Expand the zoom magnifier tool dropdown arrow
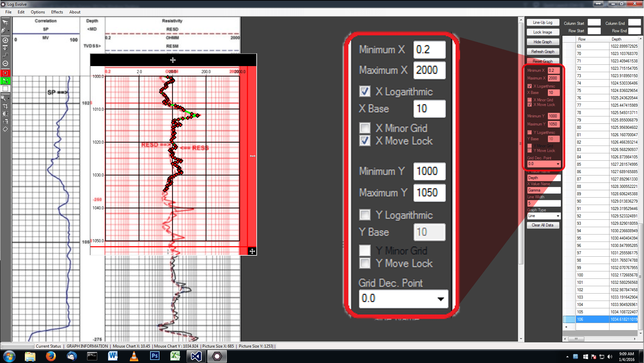 (8, 98)
